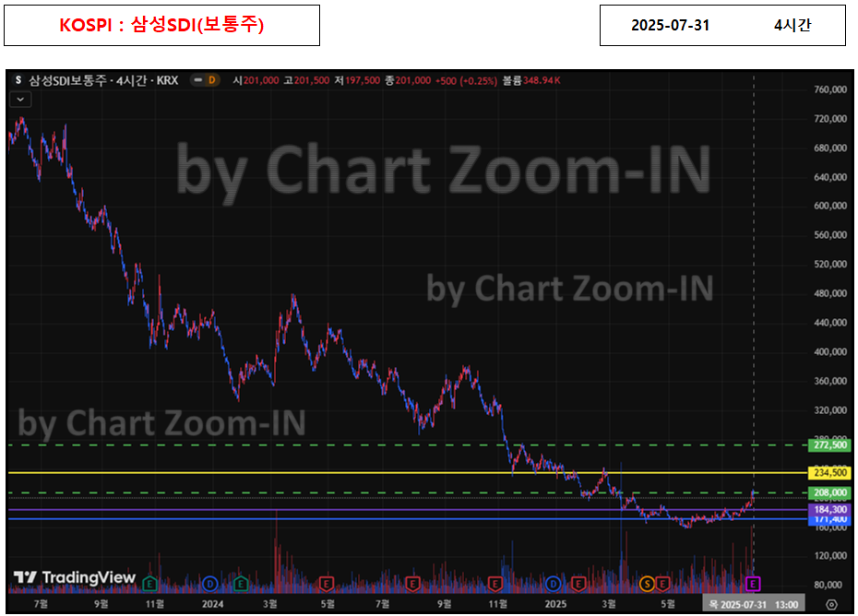Collapse the legend with the chevron button
Screen dimensions: 858x616
click(x=20, y=100)
